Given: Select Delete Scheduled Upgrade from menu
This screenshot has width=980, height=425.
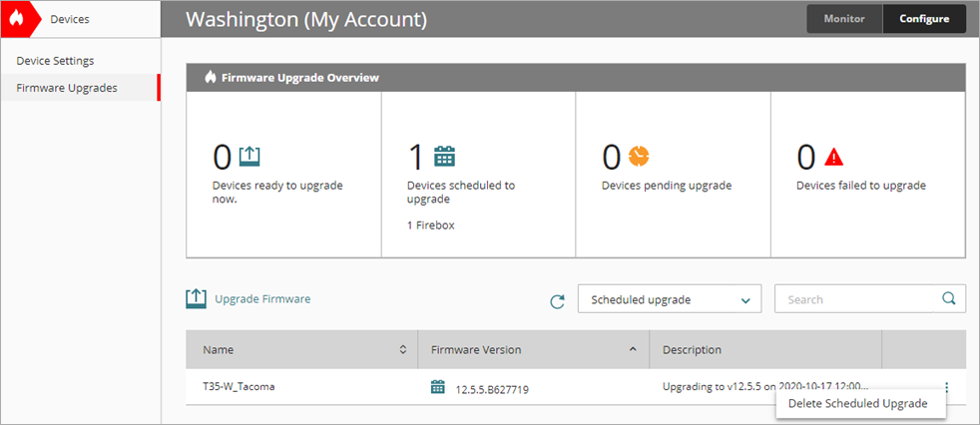Looking at the screenshot, I should tap(857, 404).
